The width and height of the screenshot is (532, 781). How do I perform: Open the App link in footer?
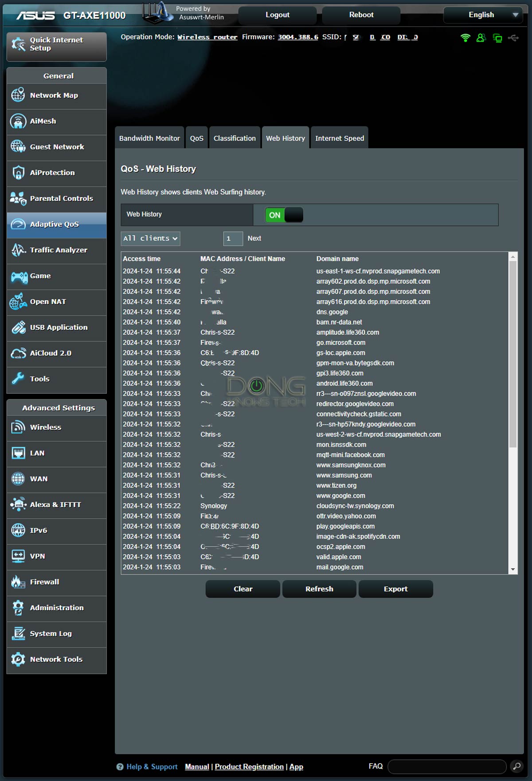click(296, 766)
